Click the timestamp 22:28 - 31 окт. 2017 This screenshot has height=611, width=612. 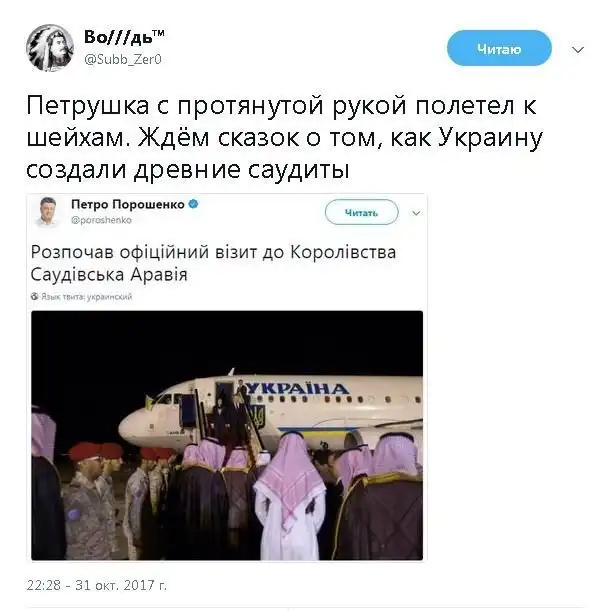[x=96, y=585]
